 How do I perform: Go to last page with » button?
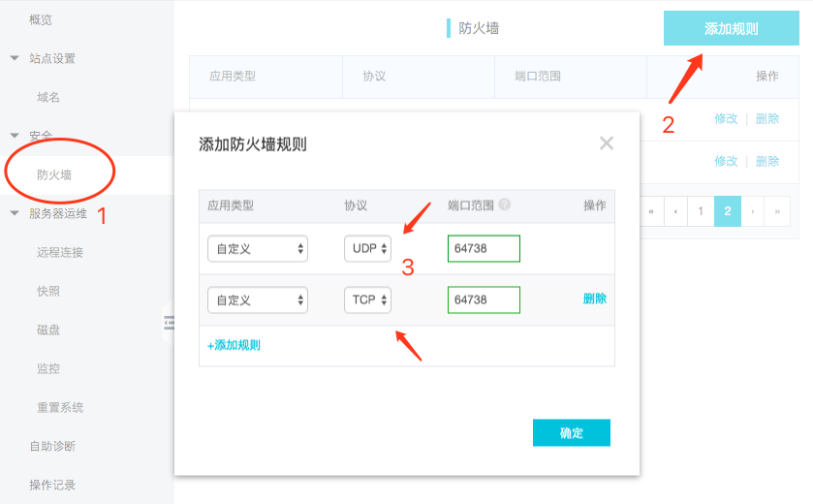pyautogui.click(x=777, y=211)
